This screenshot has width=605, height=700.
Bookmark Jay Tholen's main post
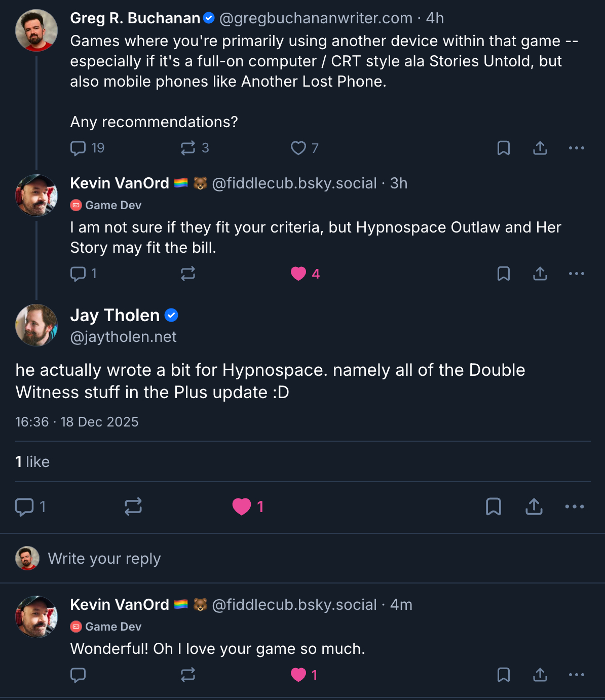[494, 507]
